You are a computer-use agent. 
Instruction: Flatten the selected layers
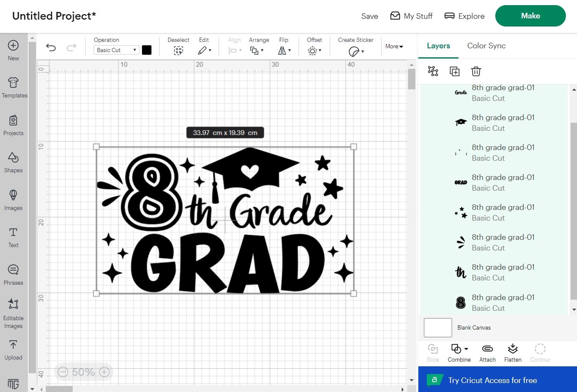click(512, 352)
